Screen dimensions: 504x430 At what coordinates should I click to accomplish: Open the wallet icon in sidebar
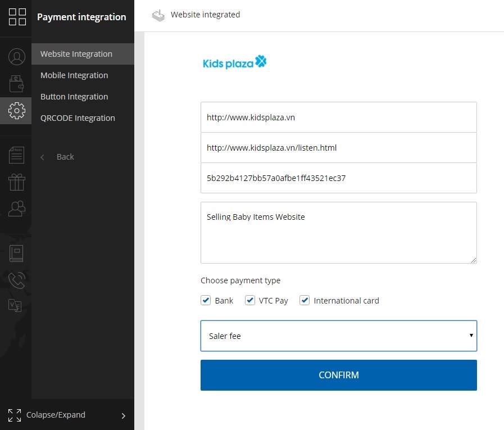[x=16, y=84]
